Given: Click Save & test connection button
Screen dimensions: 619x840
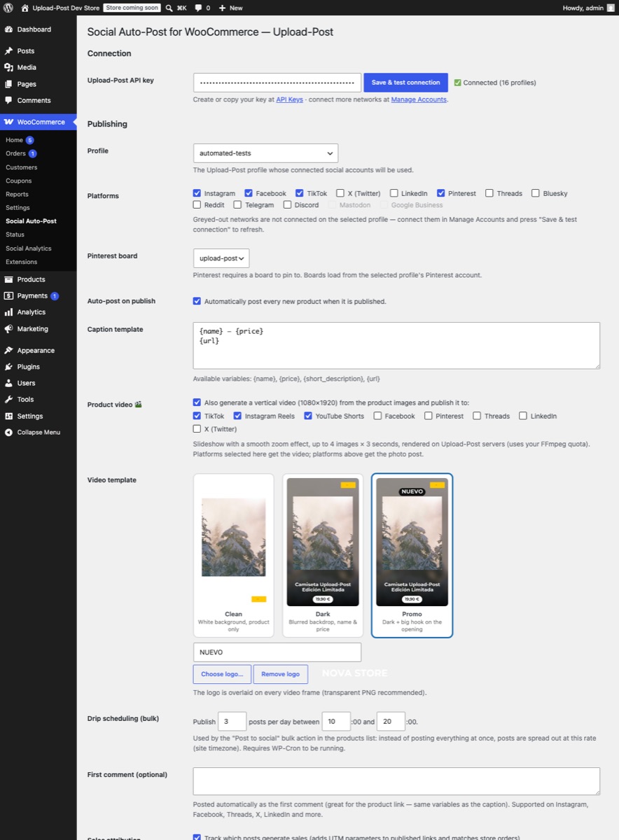Looking at the screenshot, I should 406,83.
